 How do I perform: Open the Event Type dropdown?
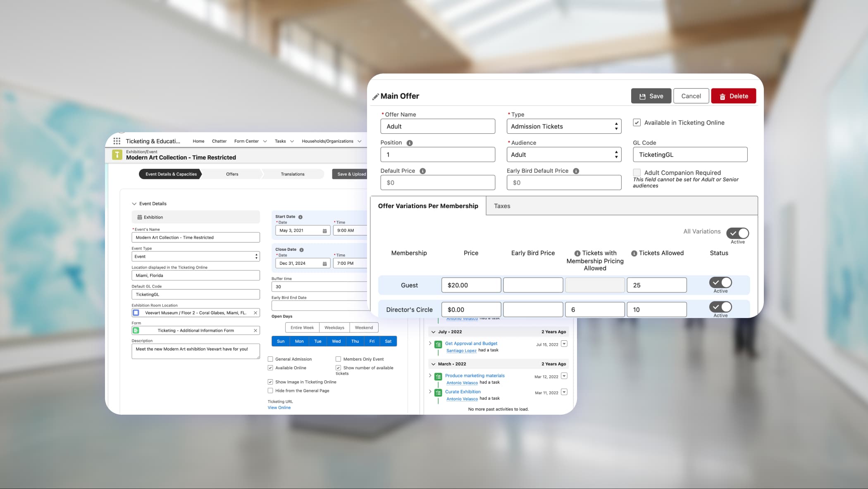196,256
